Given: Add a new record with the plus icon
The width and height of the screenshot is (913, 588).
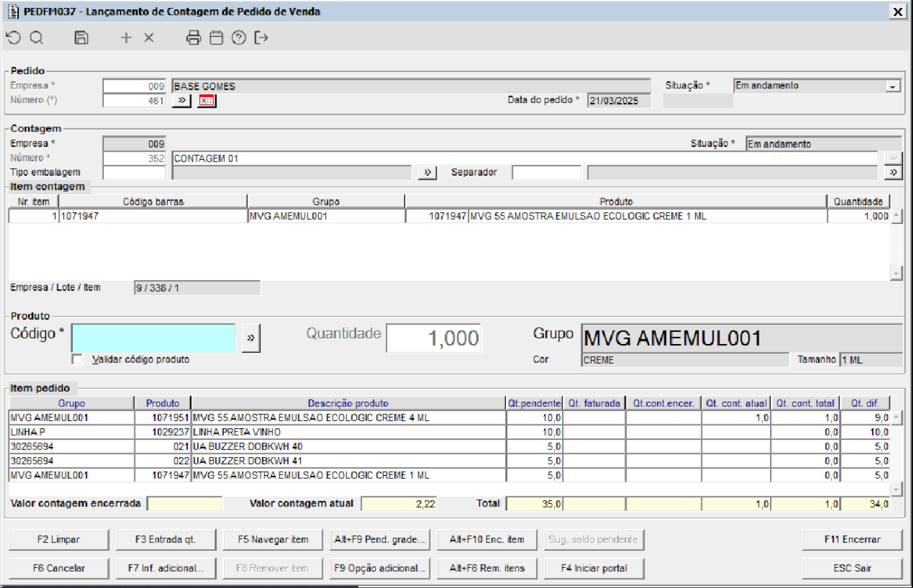Looking at the screenshot, I should [x=126, y=38].
